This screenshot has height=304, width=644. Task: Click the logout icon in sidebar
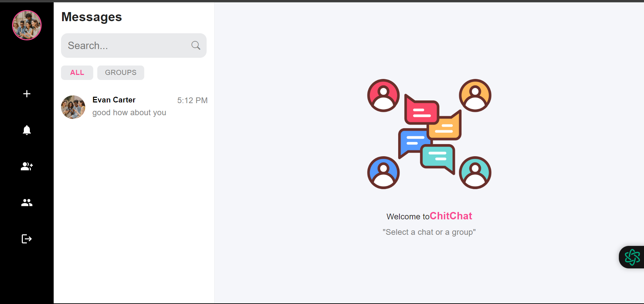pyautogui.click(x=27, y=239)
